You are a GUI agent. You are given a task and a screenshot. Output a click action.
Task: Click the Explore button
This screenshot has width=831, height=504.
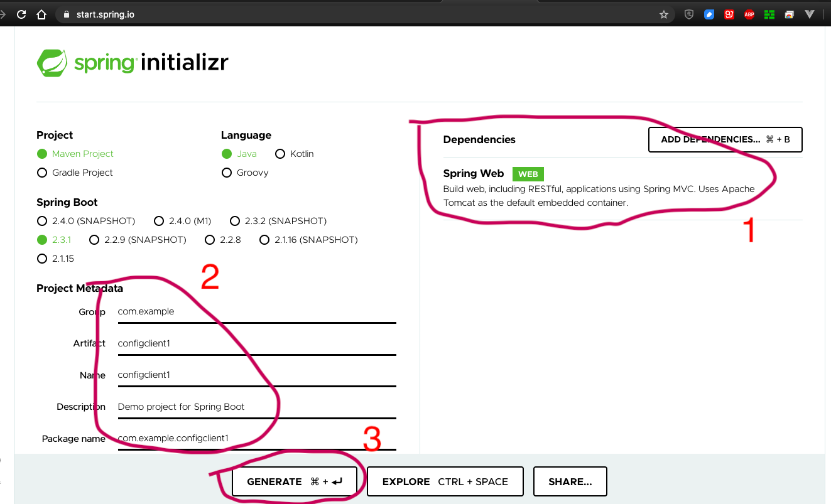point(445,482)
